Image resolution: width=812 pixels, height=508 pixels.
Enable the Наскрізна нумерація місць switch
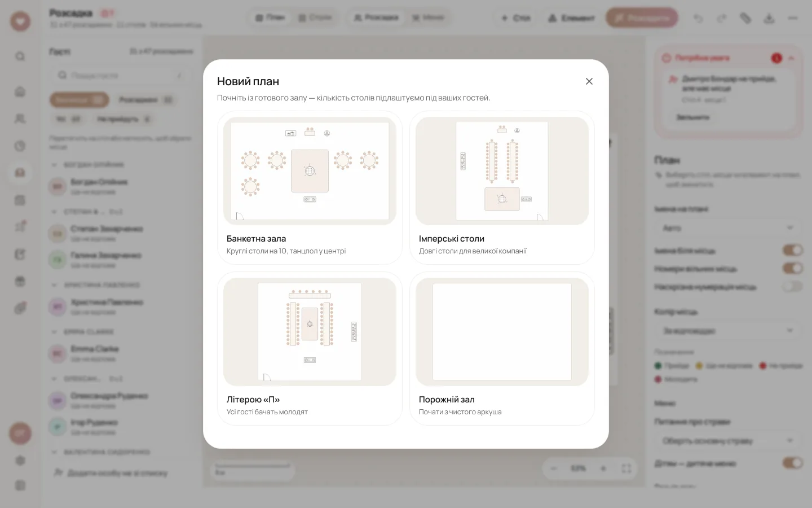tap(792, 287)
